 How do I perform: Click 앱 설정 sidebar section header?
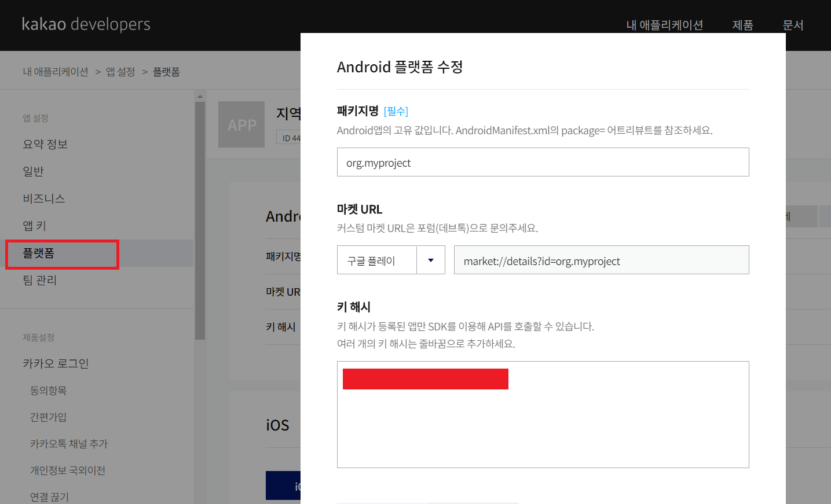(35, 118)
